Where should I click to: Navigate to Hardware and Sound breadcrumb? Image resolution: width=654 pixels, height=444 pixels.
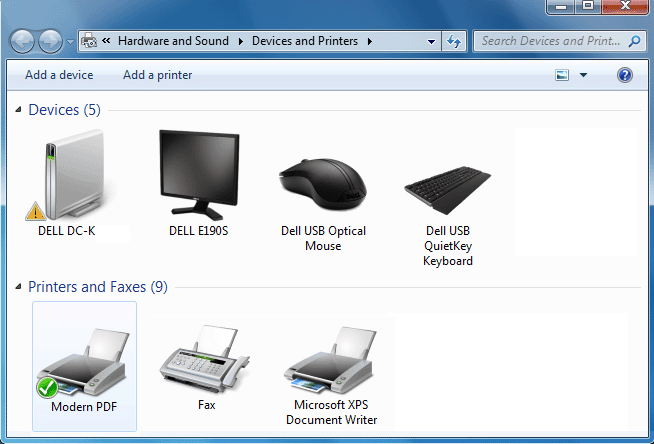coord(173,41)
